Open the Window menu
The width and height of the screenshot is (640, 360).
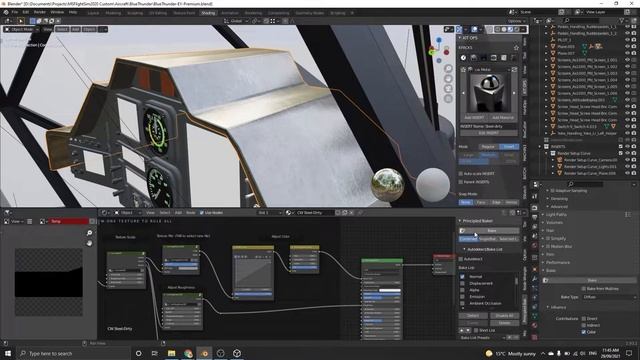click(x=57, y=12)
